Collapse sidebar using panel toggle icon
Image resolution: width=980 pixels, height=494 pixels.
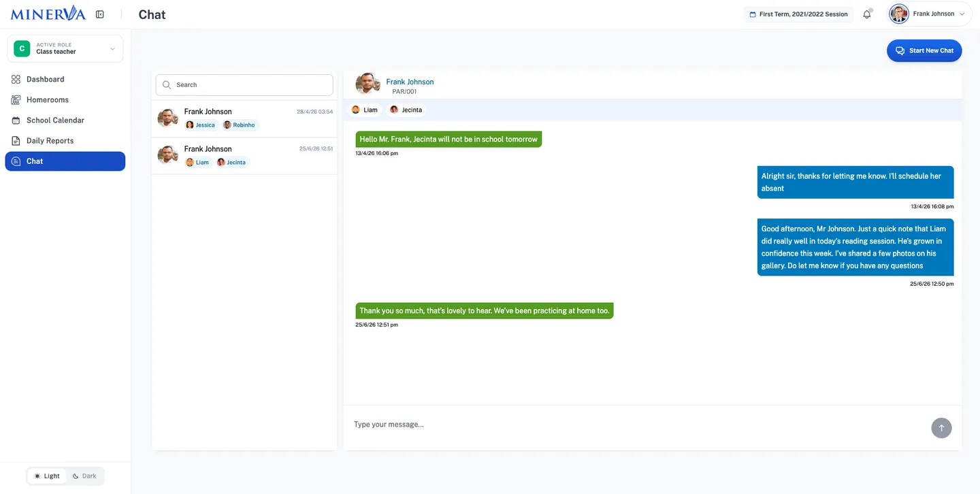[100, 14]
